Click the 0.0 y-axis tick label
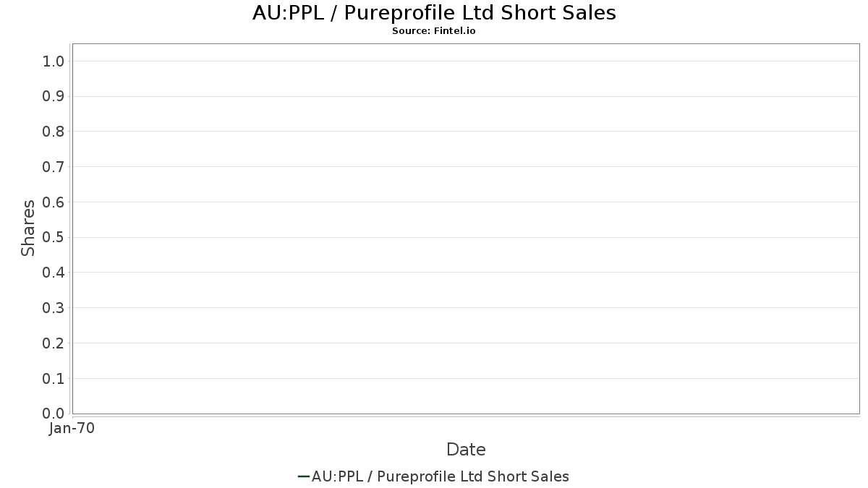Viewport: 868px width, 488px height. point(54,414)
